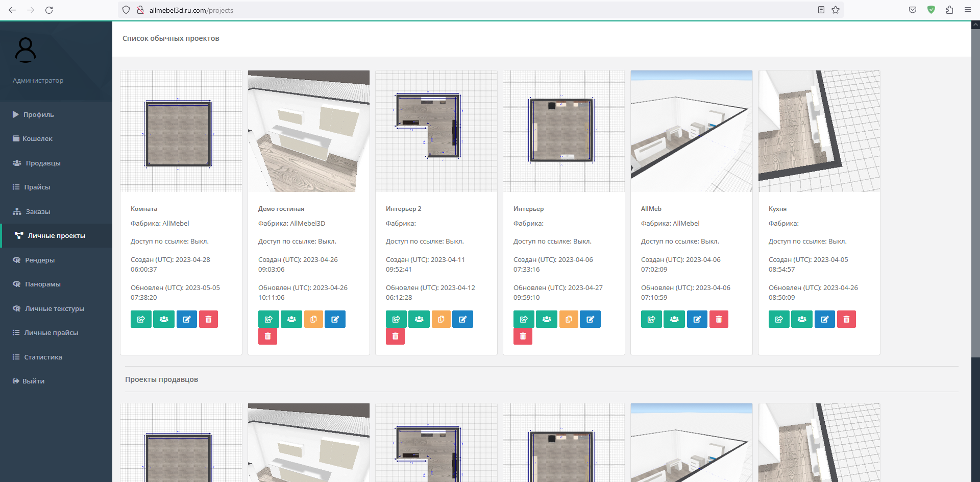Viewport: 980px width, 482px height.
Task: Open the browser hamburger menu
Action: [968, 10]
